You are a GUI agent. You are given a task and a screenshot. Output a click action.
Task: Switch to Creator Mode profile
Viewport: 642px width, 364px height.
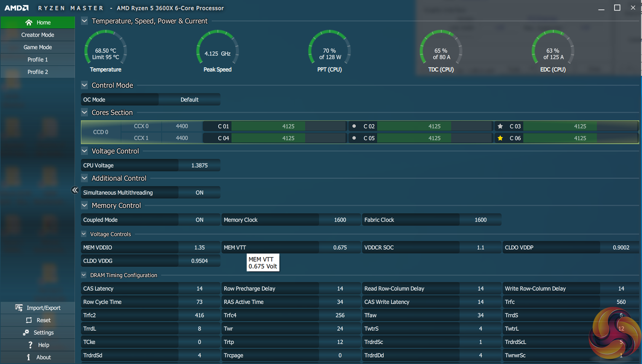(x=38, y=35)
